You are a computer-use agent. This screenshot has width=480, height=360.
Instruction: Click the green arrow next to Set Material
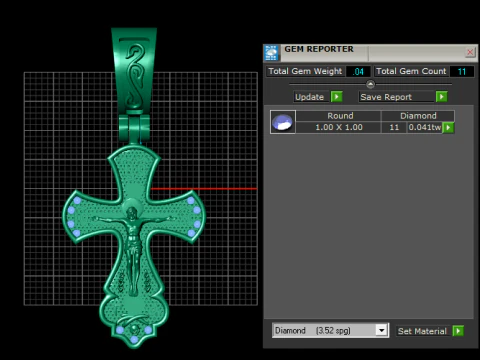[x=458, y=331]
